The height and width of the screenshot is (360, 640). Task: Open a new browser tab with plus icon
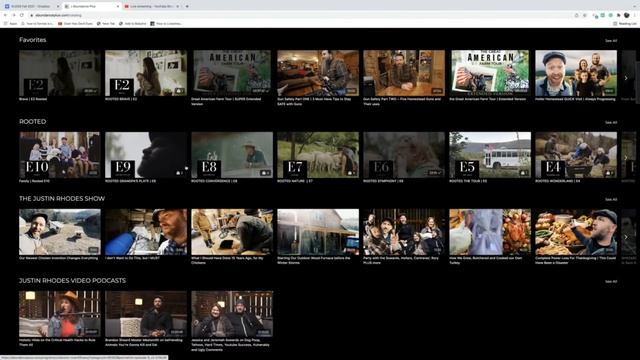(x=187, y=6)
